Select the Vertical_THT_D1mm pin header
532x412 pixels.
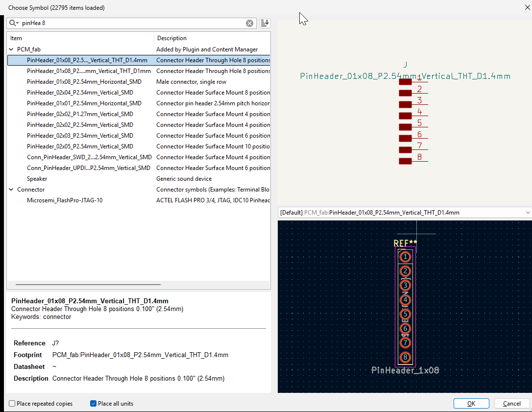click(x=139, y=71)
